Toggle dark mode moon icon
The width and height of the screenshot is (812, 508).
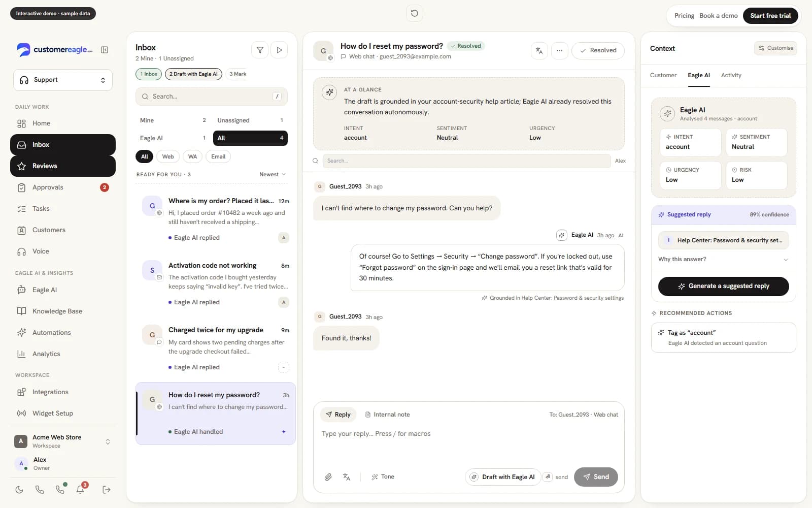click(x=19, y=490)
